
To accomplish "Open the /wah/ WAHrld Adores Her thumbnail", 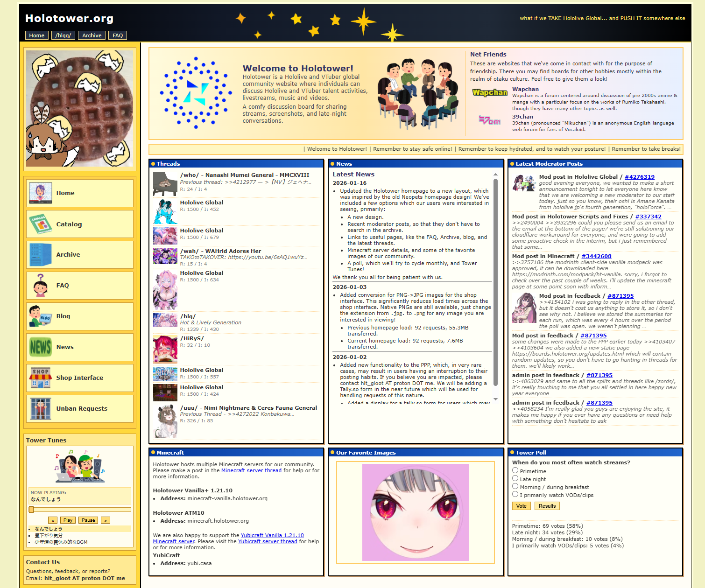I will (165, 256).
